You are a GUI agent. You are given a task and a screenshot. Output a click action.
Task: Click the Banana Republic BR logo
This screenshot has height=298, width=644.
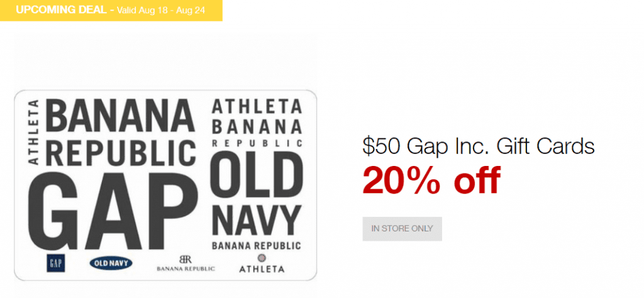pyautogui.click(x=186, y=259)
